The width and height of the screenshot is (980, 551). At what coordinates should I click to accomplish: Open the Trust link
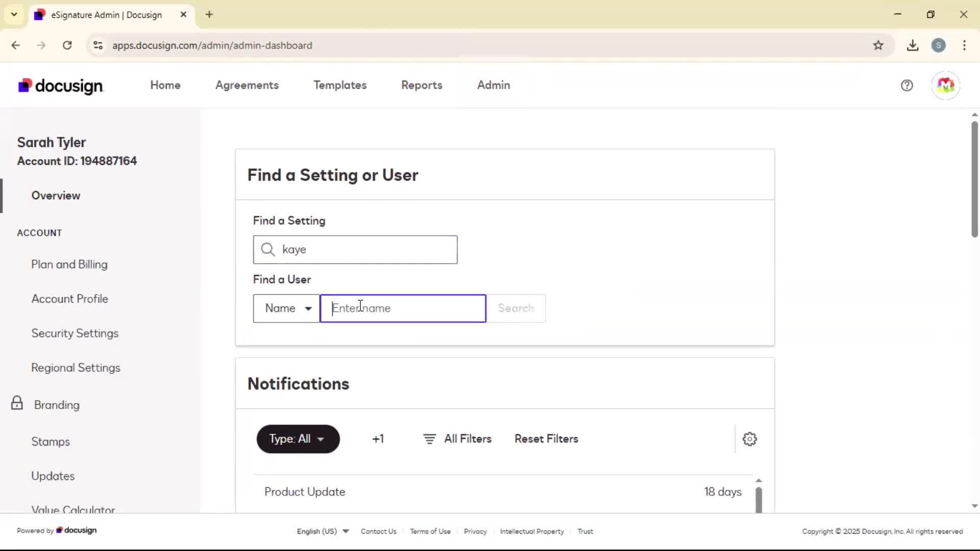click(585, 531)
